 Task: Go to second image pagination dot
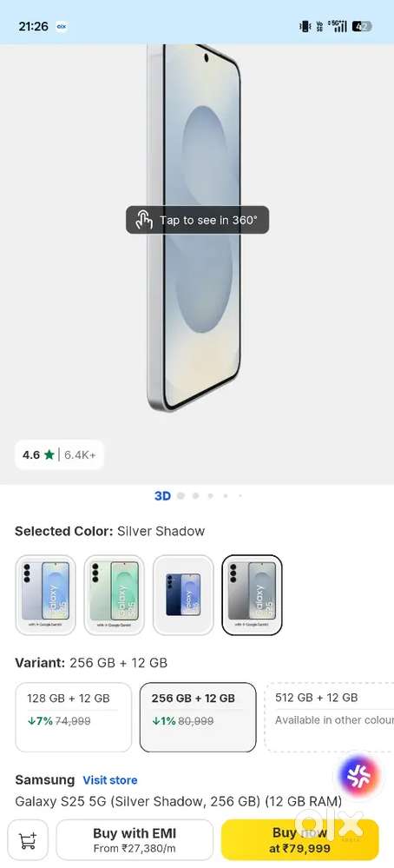[x=181, y=496]
